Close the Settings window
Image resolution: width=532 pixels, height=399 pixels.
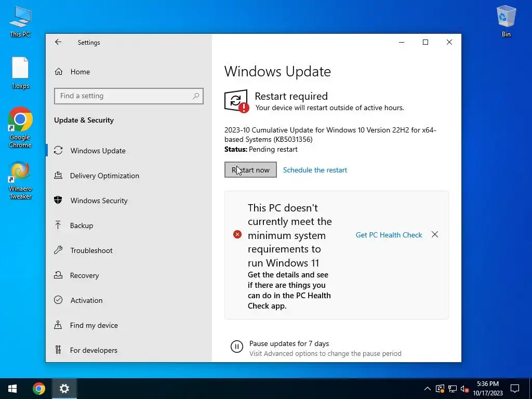tap(449, 42)
